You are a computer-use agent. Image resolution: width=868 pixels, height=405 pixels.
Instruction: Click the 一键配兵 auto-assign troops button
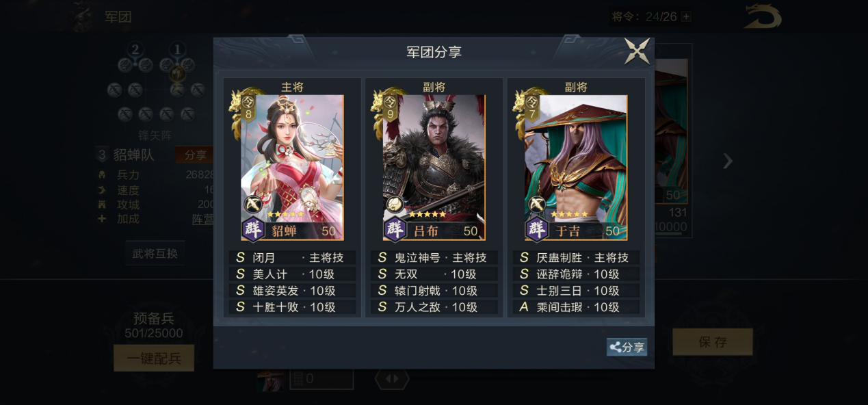(x=154, y=358)
